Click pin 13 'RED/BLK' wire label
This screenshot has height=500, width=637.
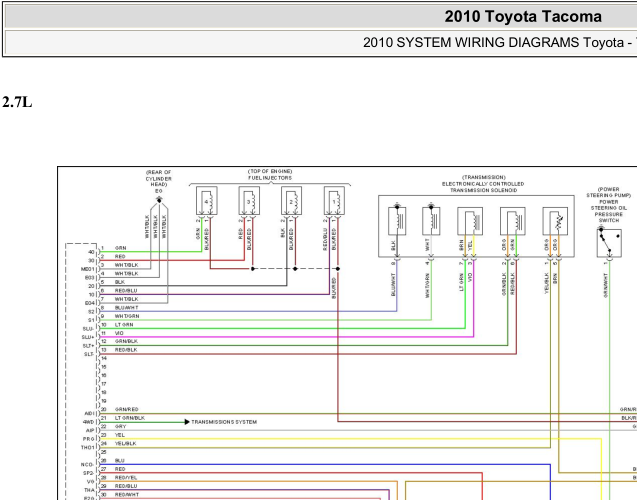click(126, 350)
